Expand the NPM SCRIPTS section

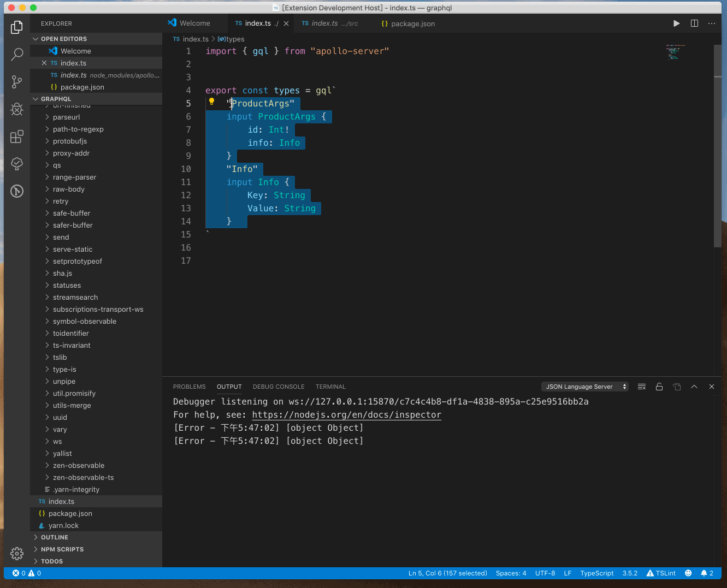66,549
